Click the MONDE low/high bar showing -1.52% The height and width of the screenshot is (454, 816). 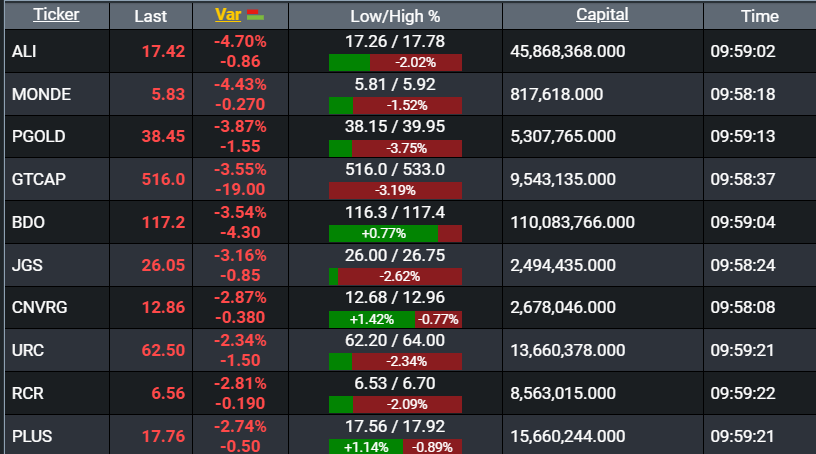click(396, 106)
